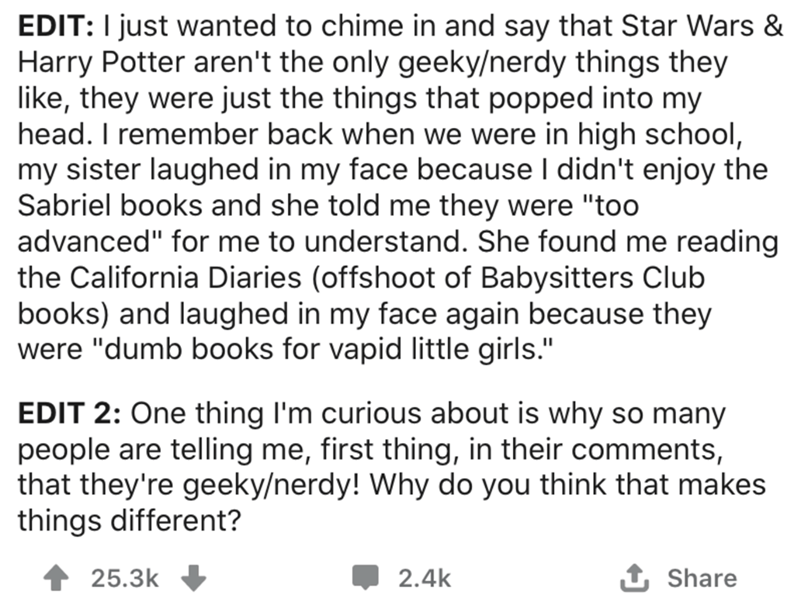
Task: Click the words "my sister laughed"
Action: coord(138,170)
